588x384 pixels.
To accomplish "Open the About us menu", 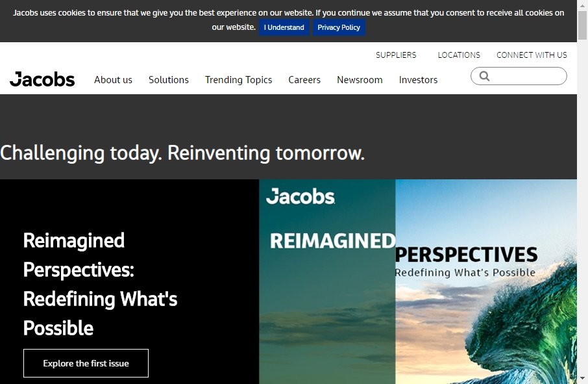I will (113, 80).
